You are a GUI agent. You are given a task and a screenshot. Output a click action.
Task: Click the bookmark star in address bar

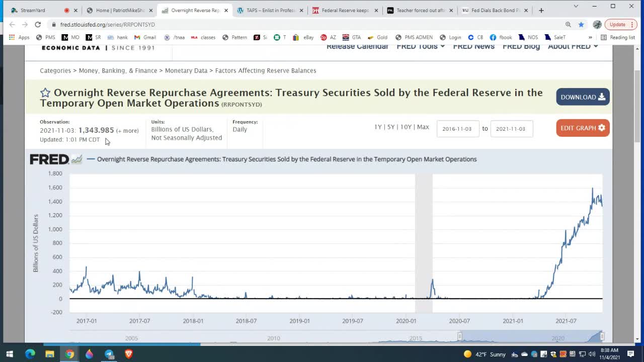pyautogui.click(x=581, y=24)
